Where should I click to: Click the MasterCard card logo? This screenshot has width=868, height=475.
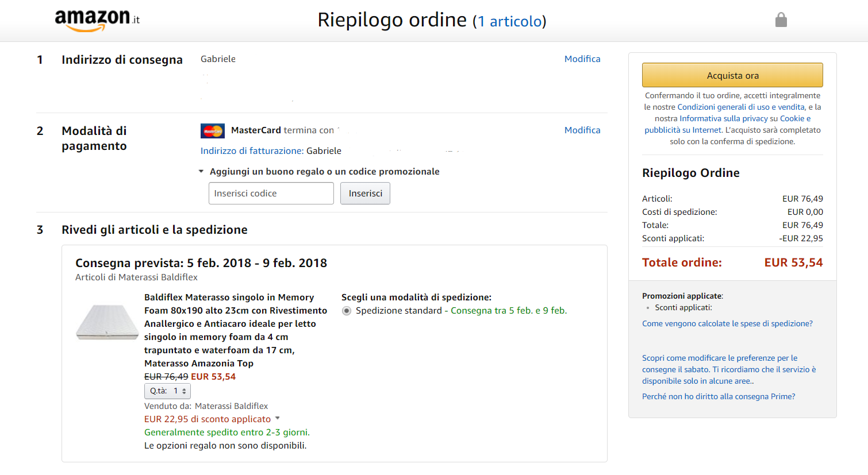[x=213, y=131]
